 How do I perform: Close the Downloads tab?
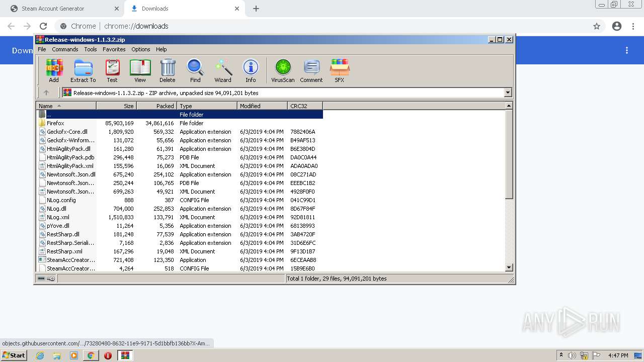click(237, 9)
